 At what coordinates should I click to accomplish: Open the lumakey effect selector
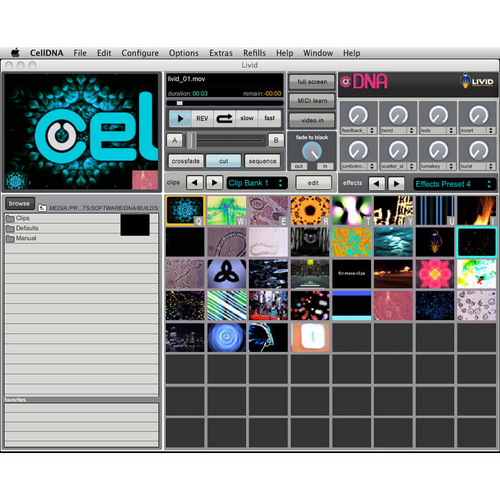tap(438, 166)
